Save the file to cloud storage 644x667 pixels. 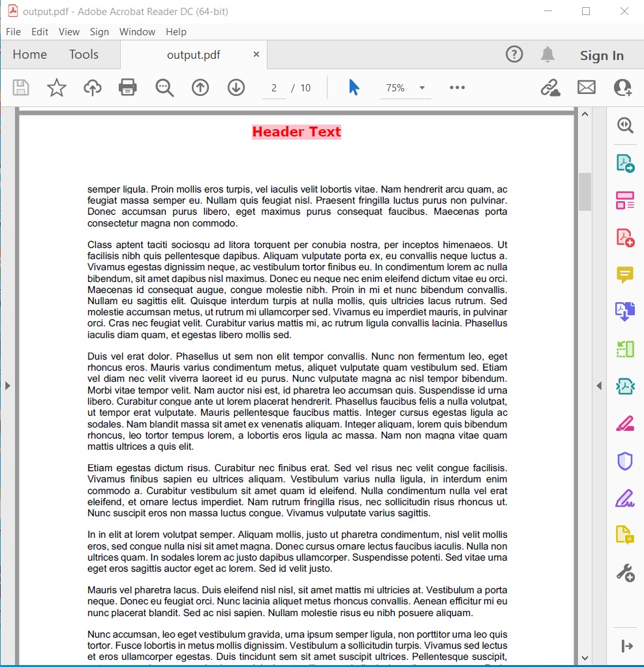click(x=92, y=87)
